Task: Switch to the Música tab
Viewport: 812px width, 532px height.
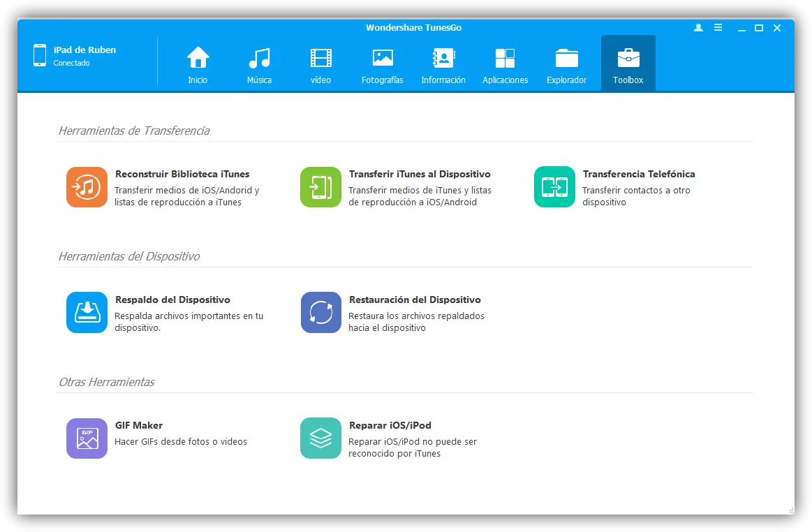Action: [259, 65]
